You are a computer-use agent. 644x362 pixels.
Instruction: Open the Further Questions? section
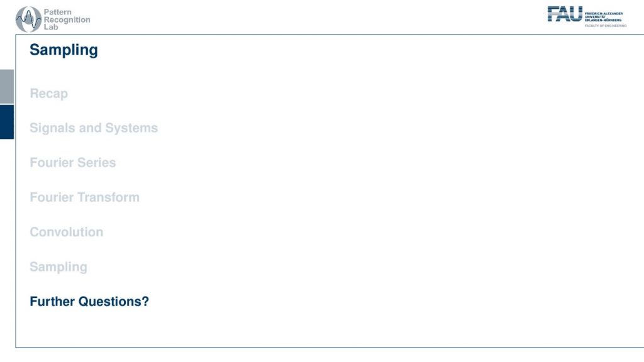pyautogui.click(x=89, y=302)
